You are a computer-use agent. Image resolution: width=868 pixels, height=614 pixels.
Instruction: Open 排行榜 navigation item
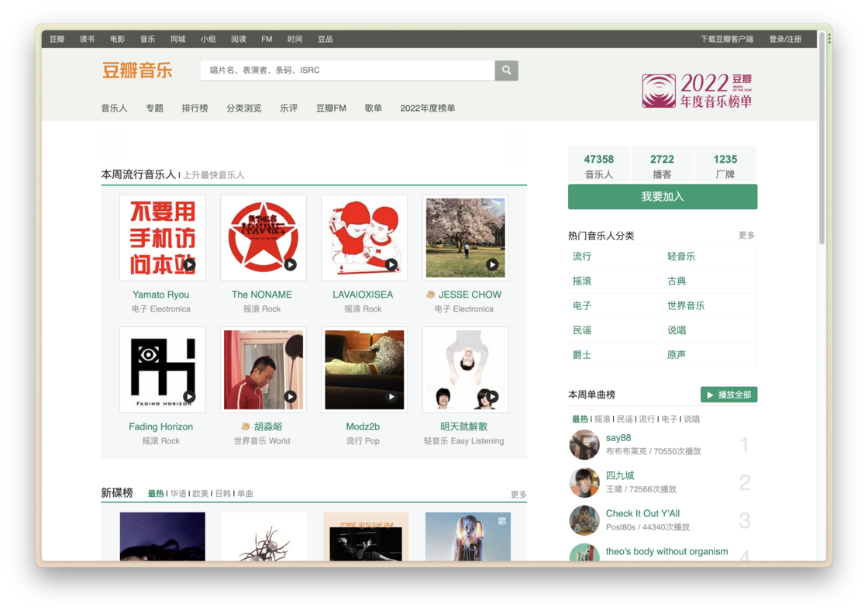(x=195, y=108)
